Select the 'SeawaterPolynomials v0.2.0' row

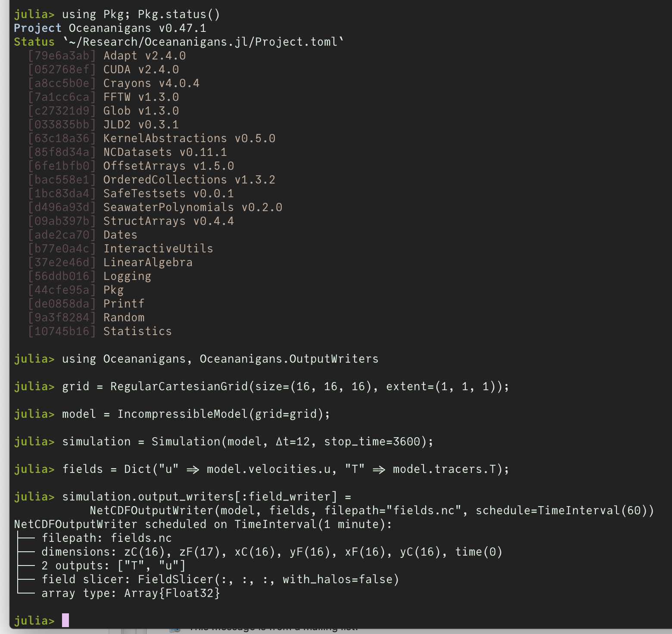(155, 207)
